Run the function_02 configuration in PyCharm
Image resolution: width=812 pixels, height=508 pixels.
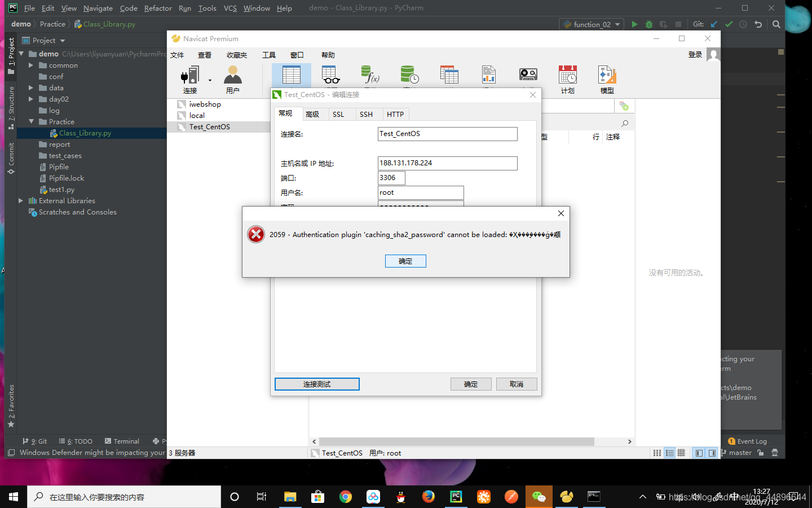[x=634, y=24]
